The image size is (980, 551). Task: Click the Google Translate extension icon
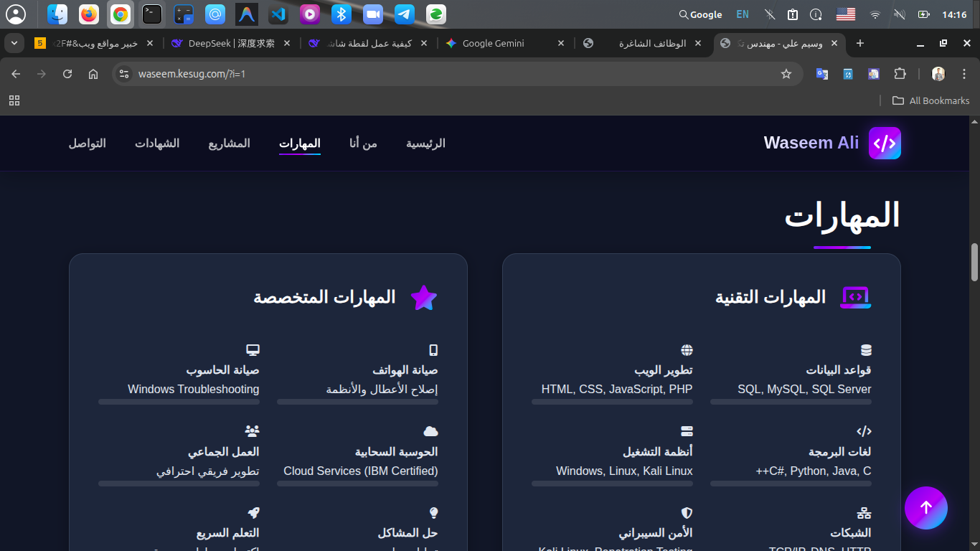(822, 74)
